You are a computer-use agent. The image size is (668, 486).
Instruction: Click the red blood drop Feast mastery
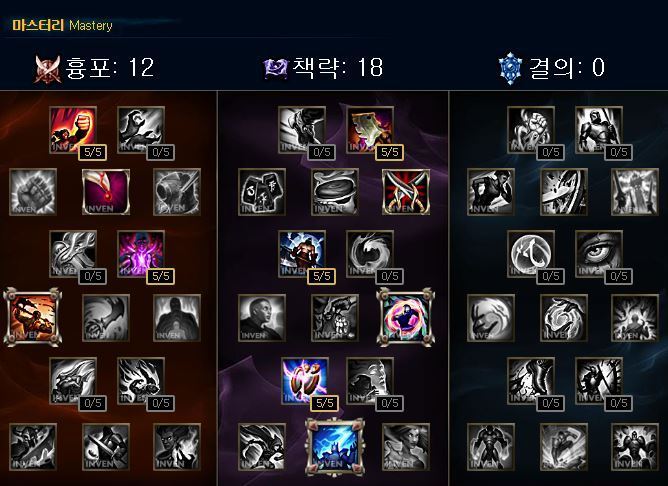[106, 192]
